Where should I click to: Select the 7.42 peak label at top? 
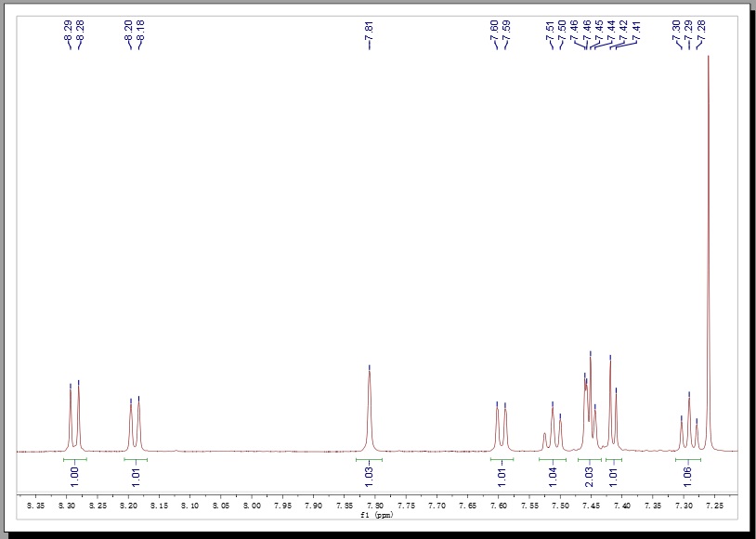(623, 30)
